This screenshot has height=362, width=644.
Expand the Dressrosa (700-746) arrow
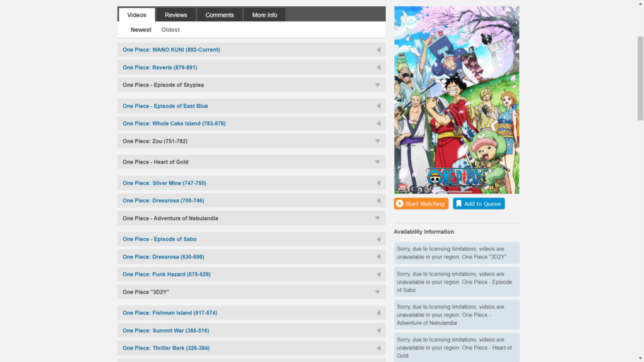click(378, 200)
